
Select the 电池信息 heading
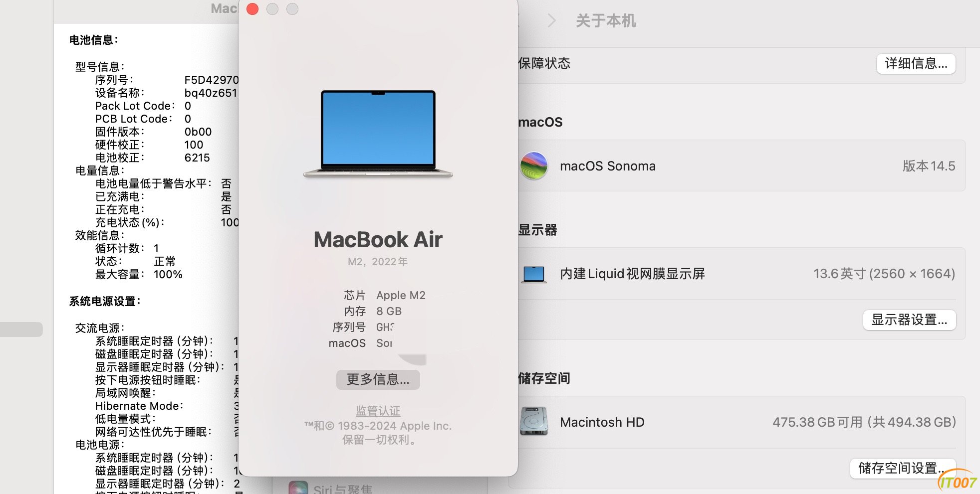(x=94, y=40)
